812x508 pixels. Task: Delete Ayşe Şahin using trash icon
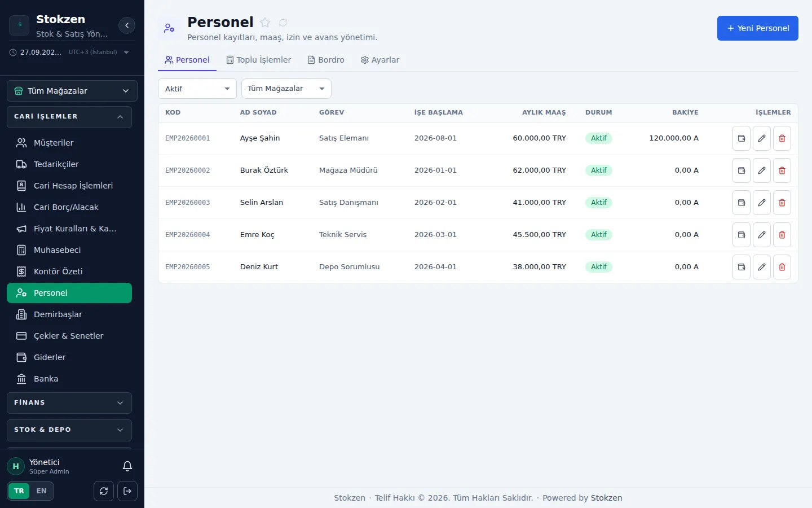782,138
